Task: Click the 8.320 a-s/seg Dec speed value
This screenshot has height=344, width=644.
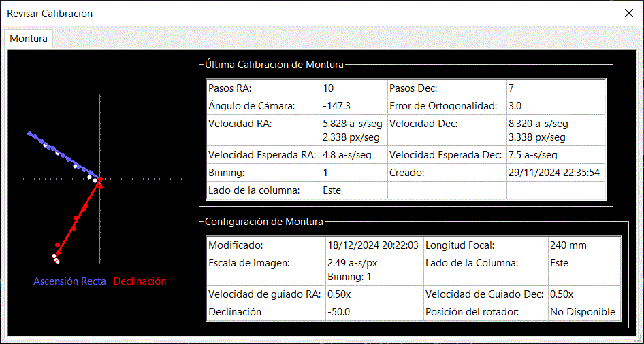Action: (x=538, y=124)
